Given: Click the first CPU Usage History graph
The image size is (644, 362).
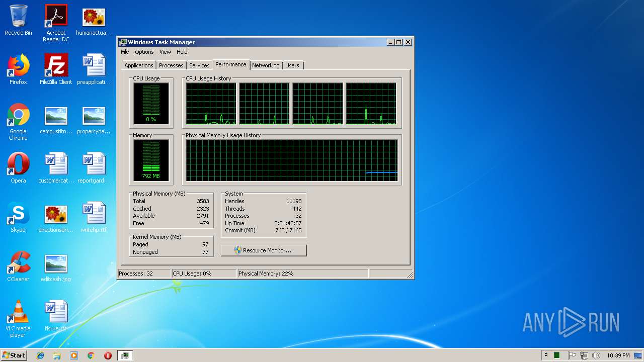Looking at the screenshot, I should click(211, 104).
